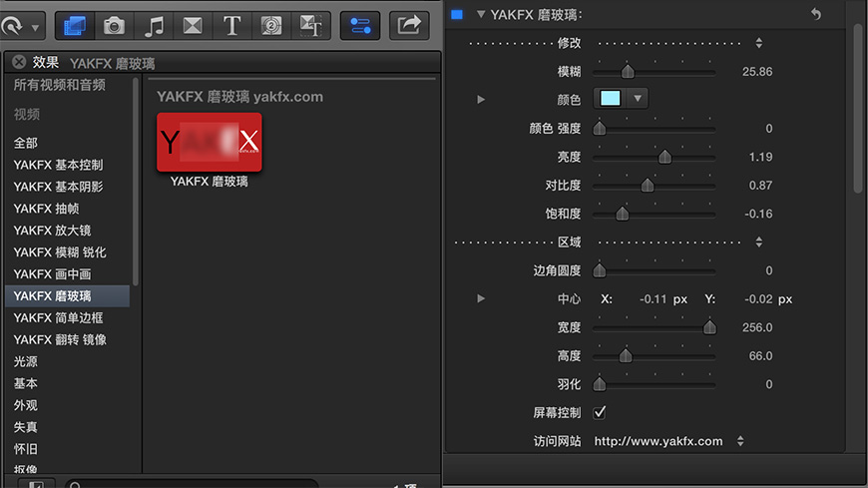Click the 边角圆度 slider handle
The height and width of the screenshot is (488, 868).
599,270
